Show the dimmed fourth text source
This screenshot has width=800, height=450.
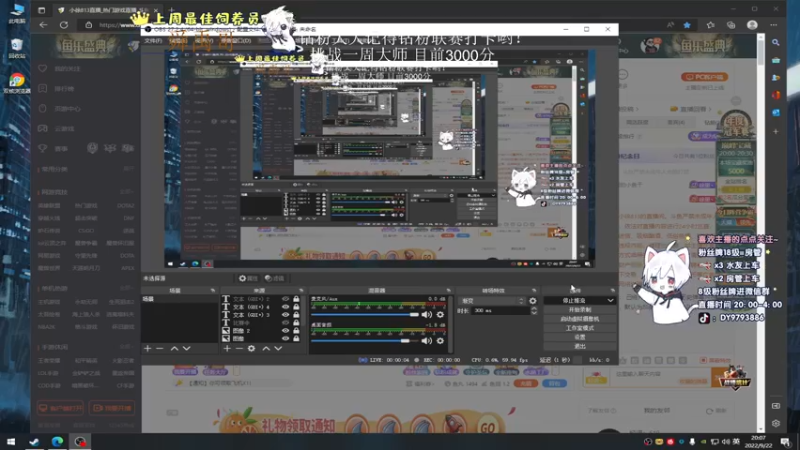(x=285, y=323)
